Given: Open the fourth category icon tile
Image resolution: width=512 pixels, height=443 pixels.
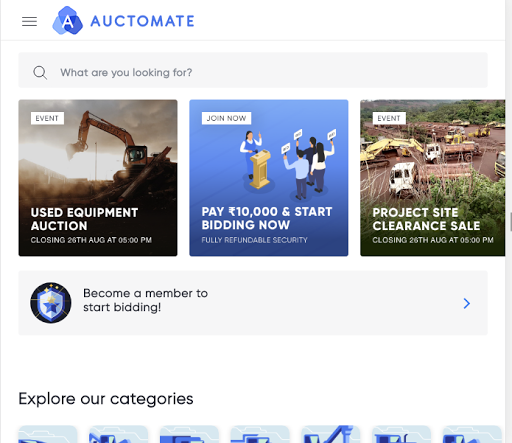Looking at the screenshot, I should [260, 434].
